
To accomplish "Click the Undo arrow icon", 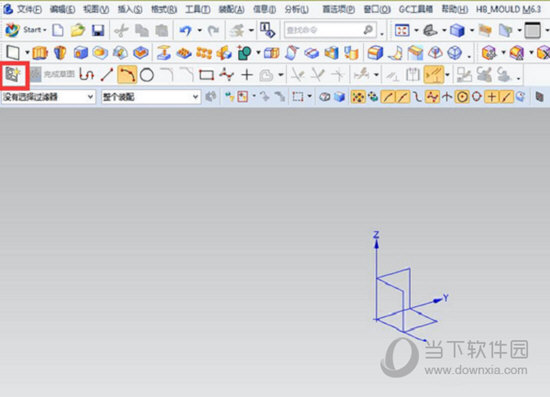I will pyautogui.click(x=186, y=31).
